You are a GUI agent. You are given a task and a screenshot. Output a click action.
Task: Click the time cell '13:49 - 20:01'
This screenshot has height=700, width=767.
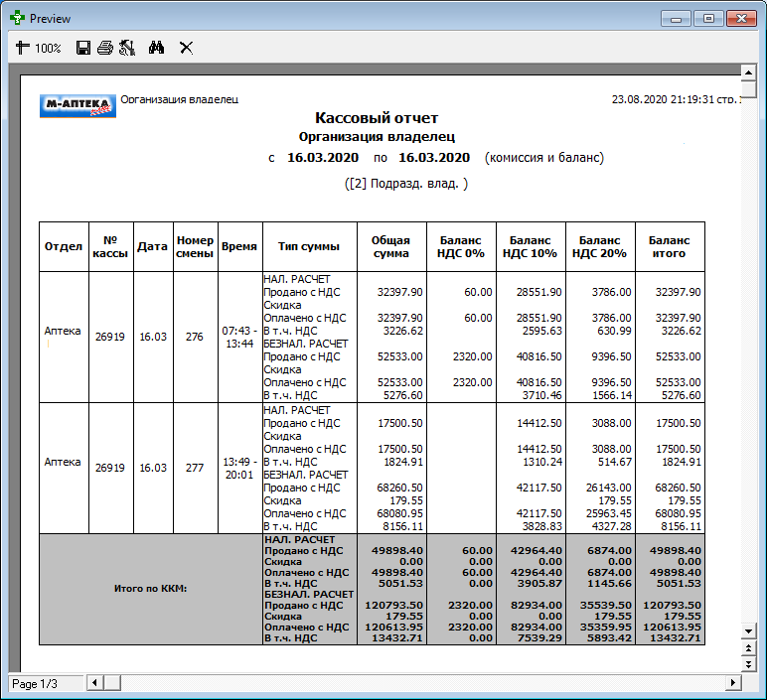pyautogui.click(x=239, y=469)
